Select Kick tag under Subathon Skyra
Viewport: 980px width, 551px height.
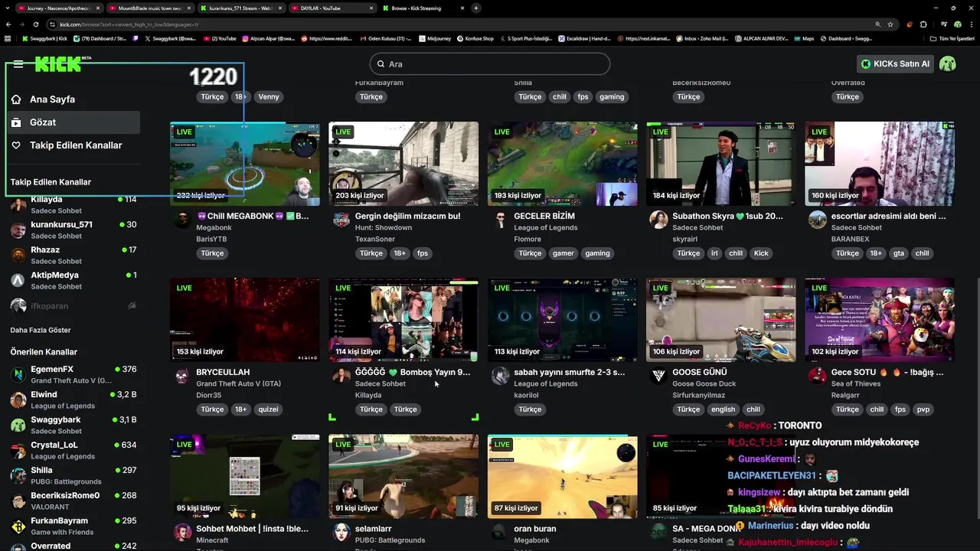pyautogui.click(x=761, y=253)
